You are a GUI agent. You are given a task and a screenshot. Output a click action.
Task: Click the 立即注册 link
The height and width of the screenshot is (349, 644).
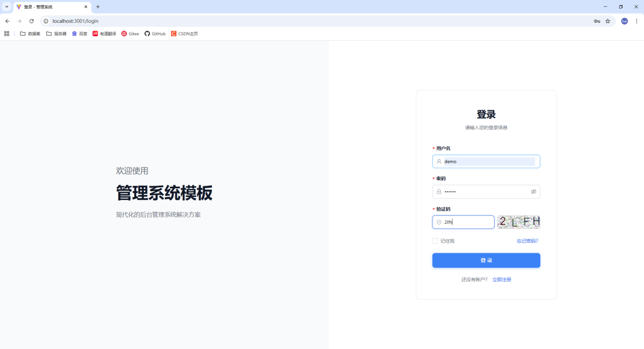coord(502,279)
